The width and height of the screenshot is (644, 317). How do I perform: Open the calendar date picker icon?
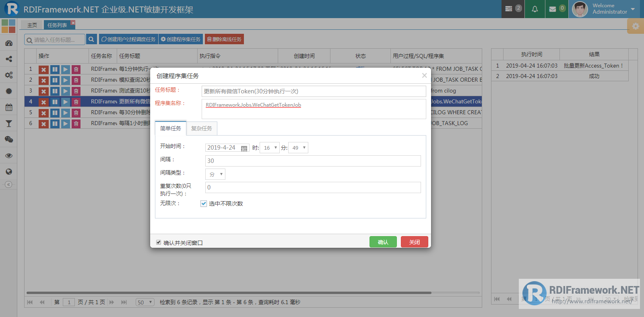click(244, 148)
